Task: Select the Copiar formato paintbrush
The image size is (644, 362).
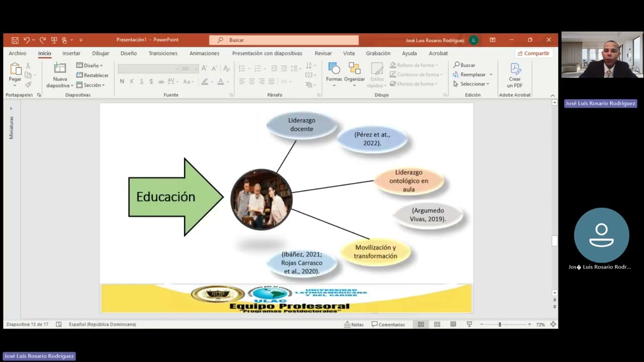Action: pyautogui.click(x=28, y=84)
